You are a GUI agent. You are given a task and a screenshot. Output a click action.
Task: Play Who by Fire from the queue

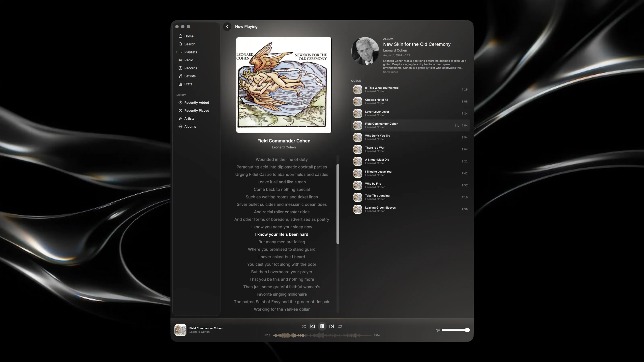point(410,185)
